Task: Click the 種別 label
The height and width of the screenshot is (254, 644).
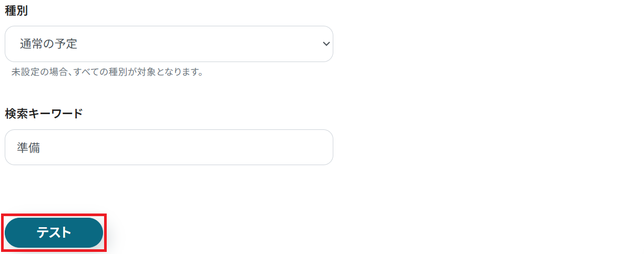Action: [x=16, y=12]
